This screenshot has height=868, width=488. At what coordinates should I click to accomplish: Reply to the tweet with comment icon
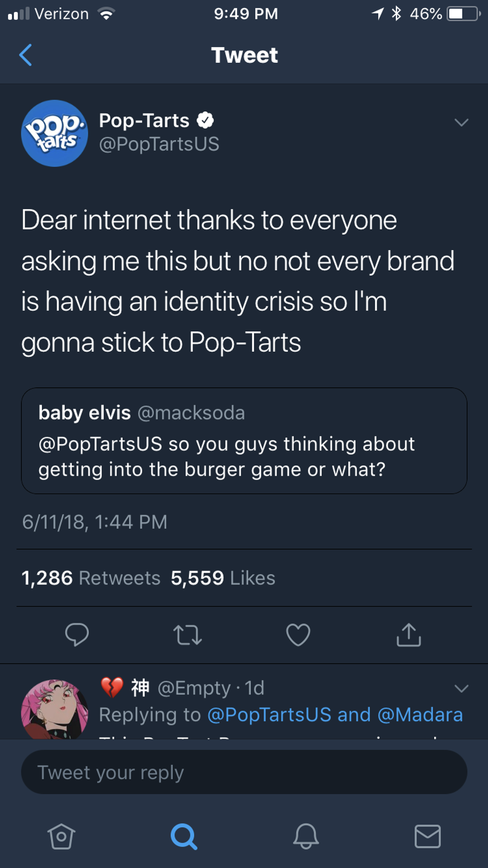pyautogui.click(x=77, y=634)
